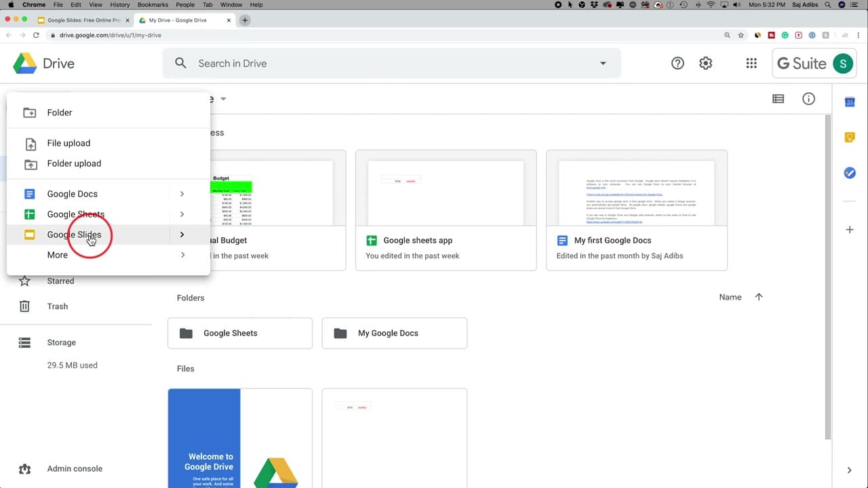Image resolution: width=868 pixels, height=488 pixels.
Task: Switch to list layout view icon
Action: (778, 99)
